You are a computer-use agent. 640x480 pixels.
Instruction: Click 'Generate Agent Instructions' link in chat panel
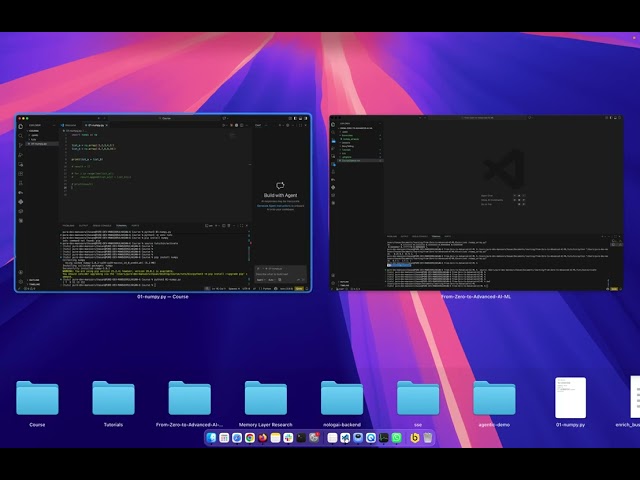pyautogui.click(x=274, y=206)
